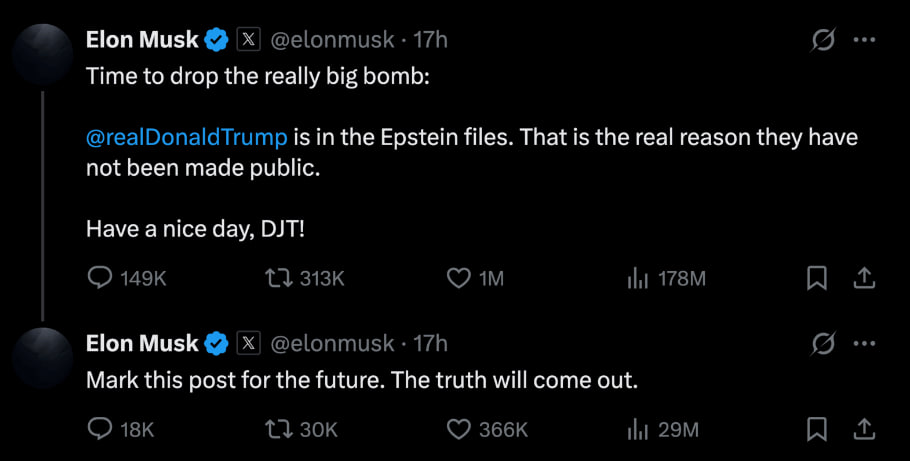
Task: Open more options menu on first post
Action: click(864, 40)
